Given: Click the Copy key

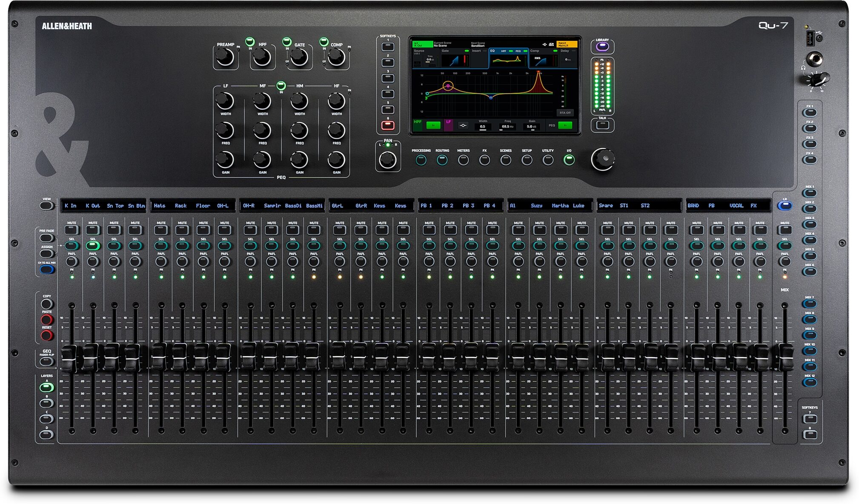Looking at the screenshot, I should click(47, 304).
